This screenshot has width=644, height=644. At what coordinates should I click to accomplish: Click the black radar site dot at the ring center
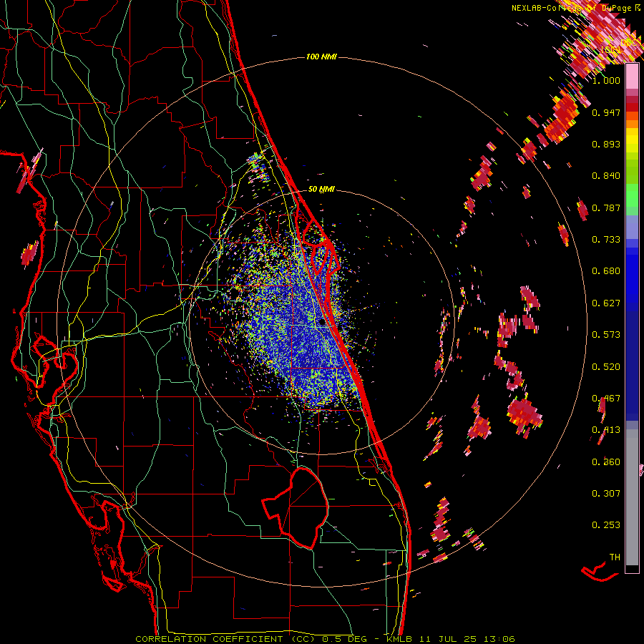(x=322, y=322)
